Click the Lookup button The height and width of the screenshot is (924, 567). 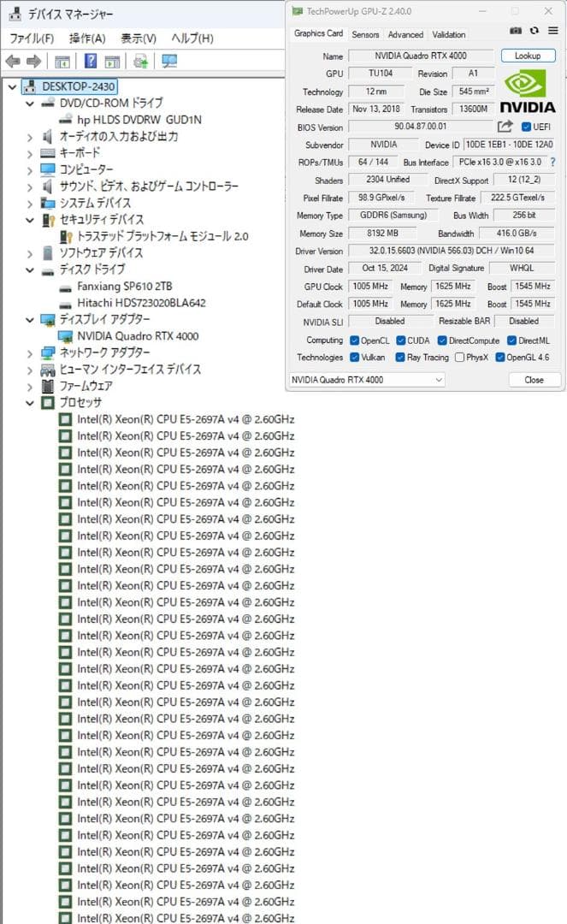[529, 56]
